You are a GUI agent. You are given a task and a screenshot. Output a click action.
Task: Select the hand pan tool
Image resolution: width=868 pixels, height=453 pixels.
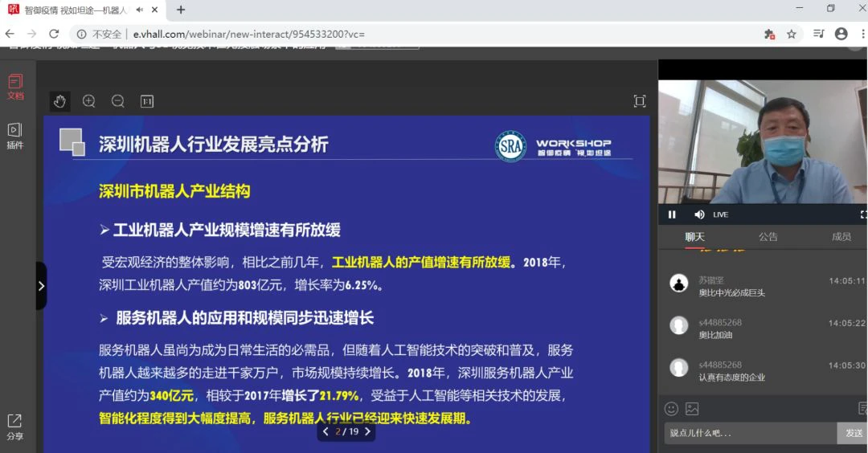tap(59, 101)
